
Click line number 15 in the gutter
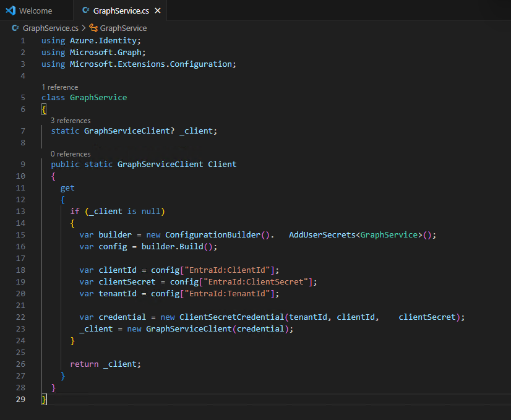(20, 234)
